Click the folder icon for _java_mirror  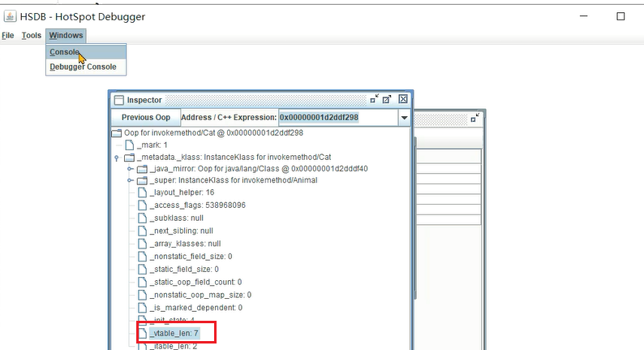pyautogui.click(x=143, y=169)
